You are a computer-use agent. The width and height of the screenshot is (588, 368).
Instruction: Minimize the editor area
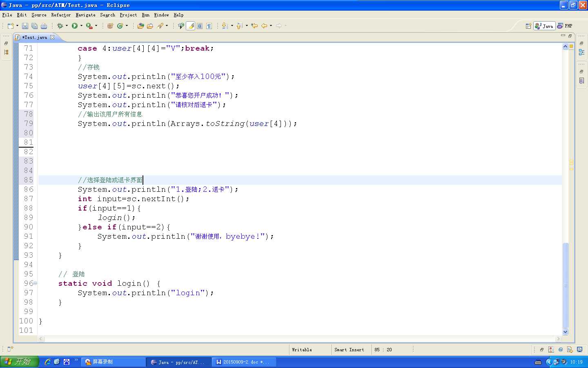[x=563, y=36]
